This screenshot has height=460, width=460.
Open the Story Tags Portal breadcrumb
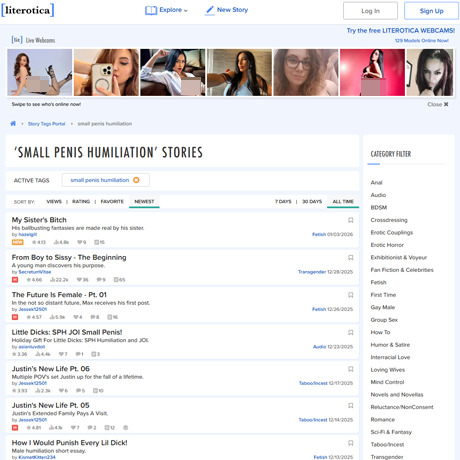coord(46,124)
